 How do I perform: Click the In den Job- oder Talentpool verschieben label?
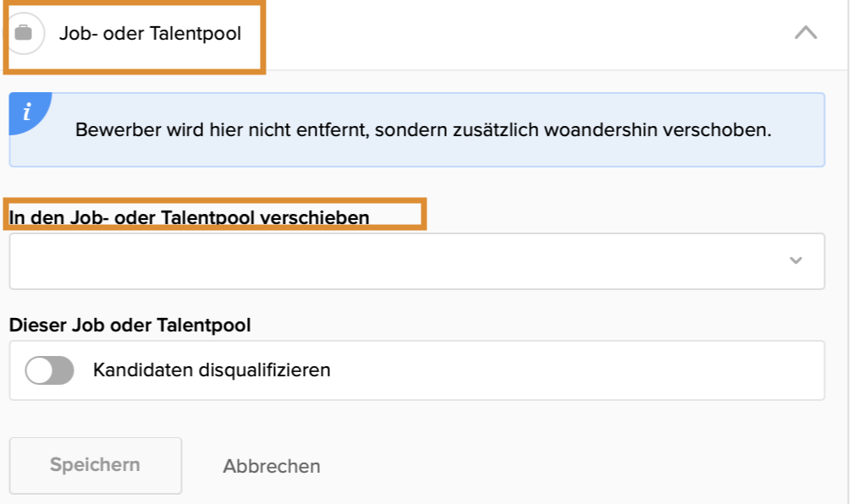pos(190,217)
